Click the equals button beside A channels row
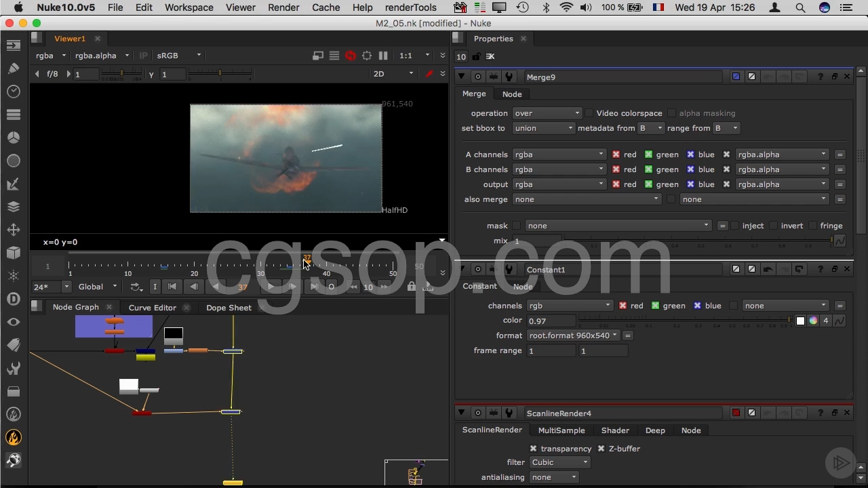The image size is (868, 488). tap(840, 155)
